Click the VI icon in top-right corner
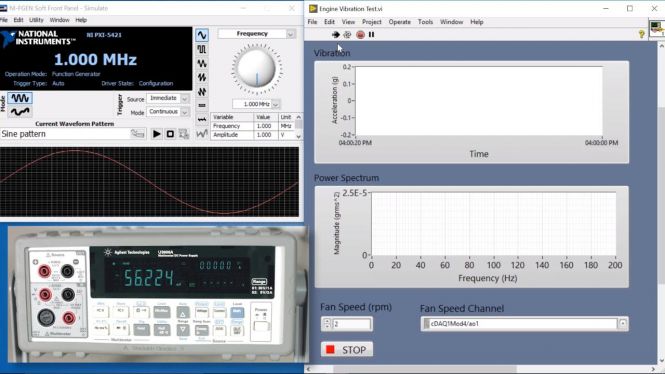This screenshot has width=665, height=374. click(x=657, y=28)
